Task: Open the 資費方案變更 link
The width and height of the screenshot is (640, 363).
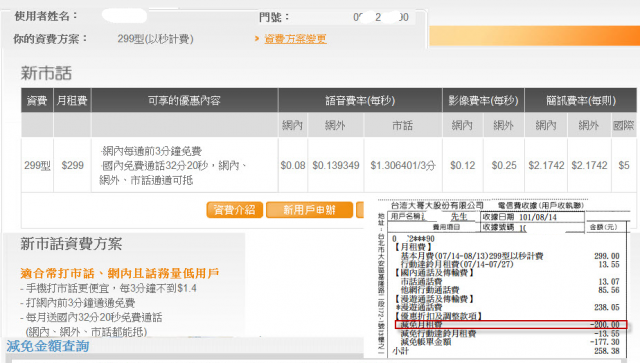Action: pyautogui.click(x=295, y=39)
